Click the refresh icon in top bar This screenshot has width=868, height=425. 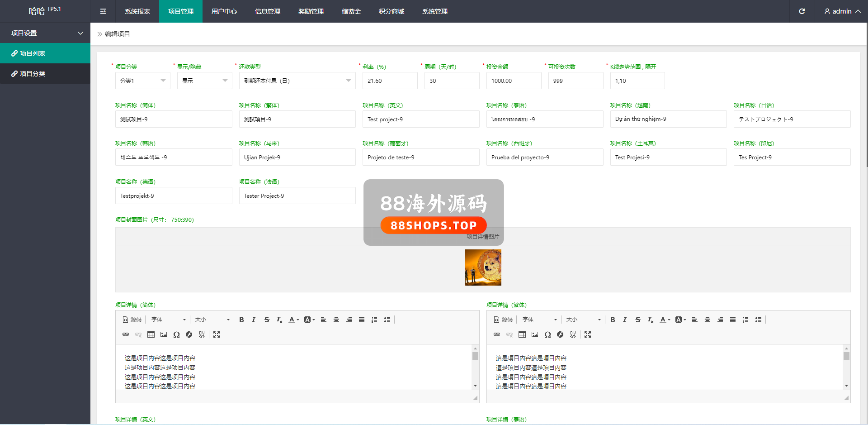pos(802,11)
